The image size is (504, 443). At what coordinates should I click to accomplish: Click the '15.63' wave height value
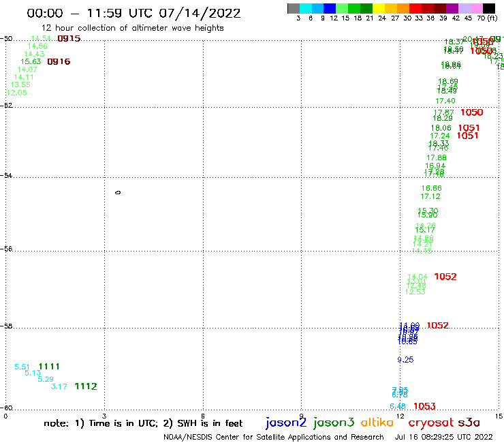tap(31, 62)
